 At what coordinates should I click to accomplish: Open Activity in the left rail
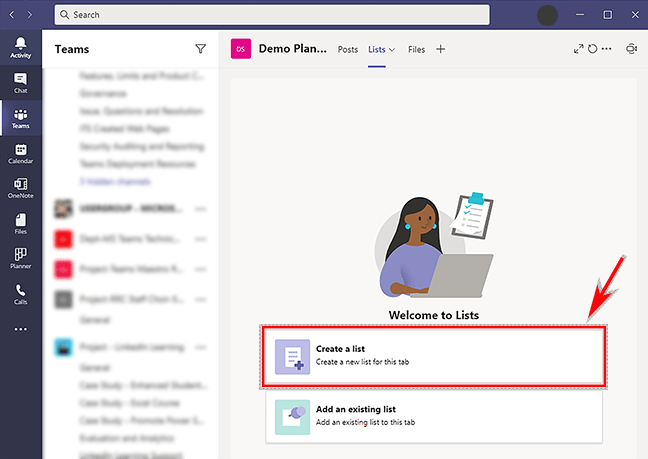coord(20,47)
